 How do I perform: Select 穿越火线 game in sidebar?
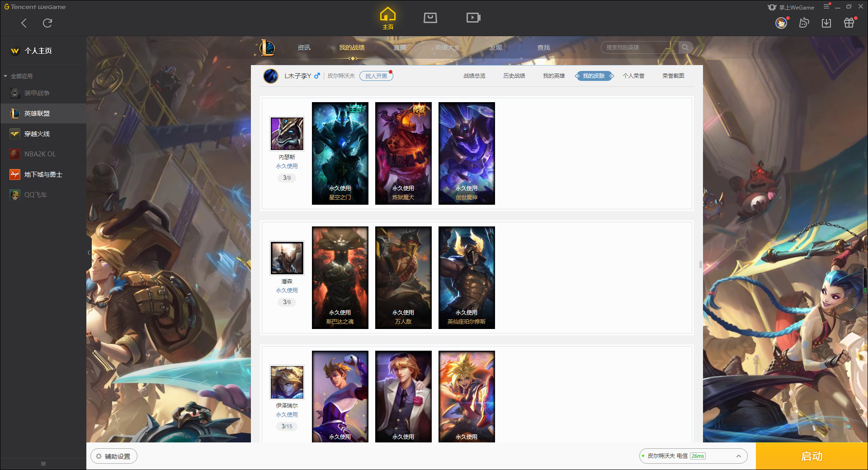[x=43, y=134]
